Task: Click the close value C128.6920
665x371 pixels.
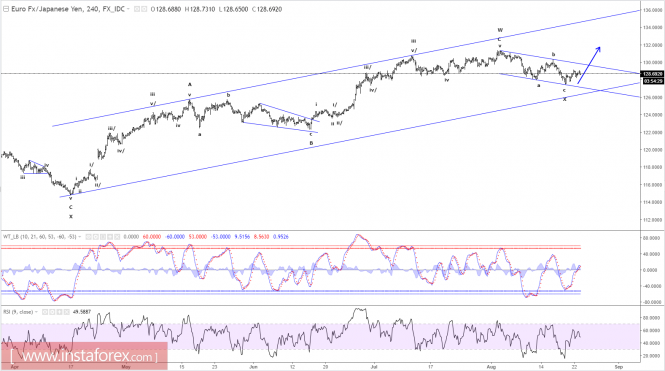Action: coord(267,9)
